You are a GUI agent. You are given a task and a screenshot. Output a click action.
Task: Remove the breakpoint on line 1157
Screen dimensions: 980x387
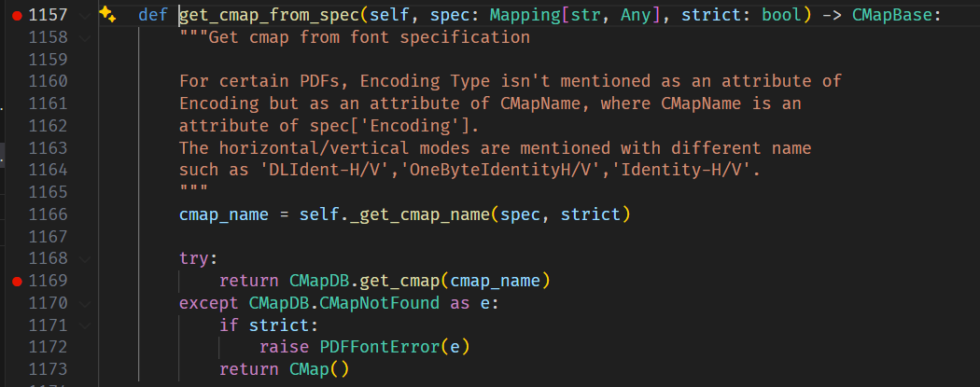tap(17, 15)
